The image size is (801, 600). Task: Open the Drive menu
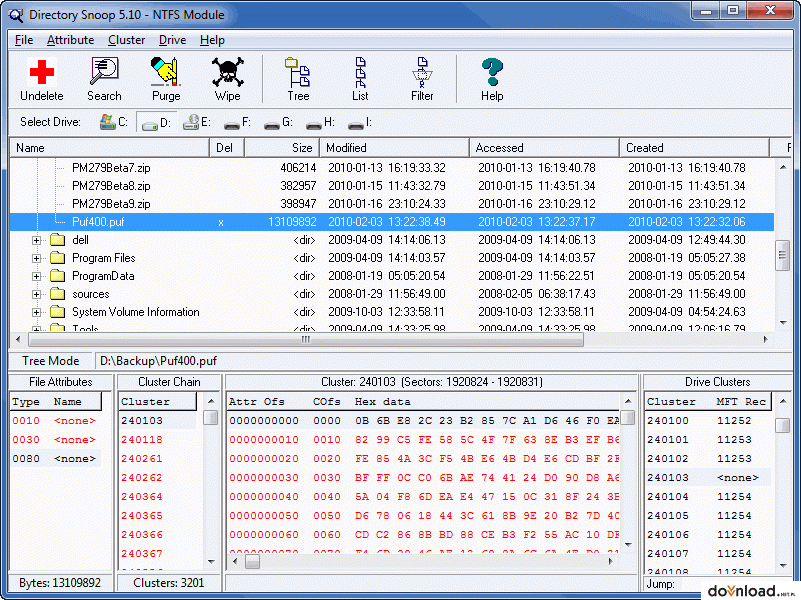pos(172,40)
